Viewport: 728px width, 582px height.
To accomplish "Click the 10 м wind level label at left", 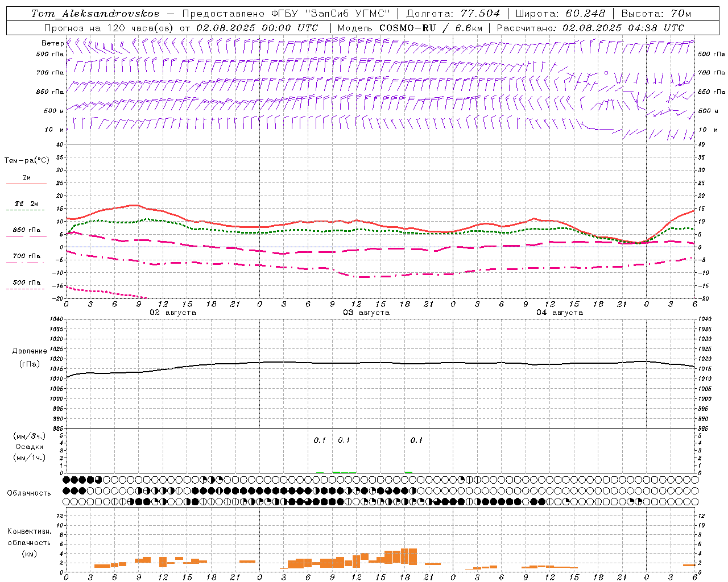I will 55,130.
